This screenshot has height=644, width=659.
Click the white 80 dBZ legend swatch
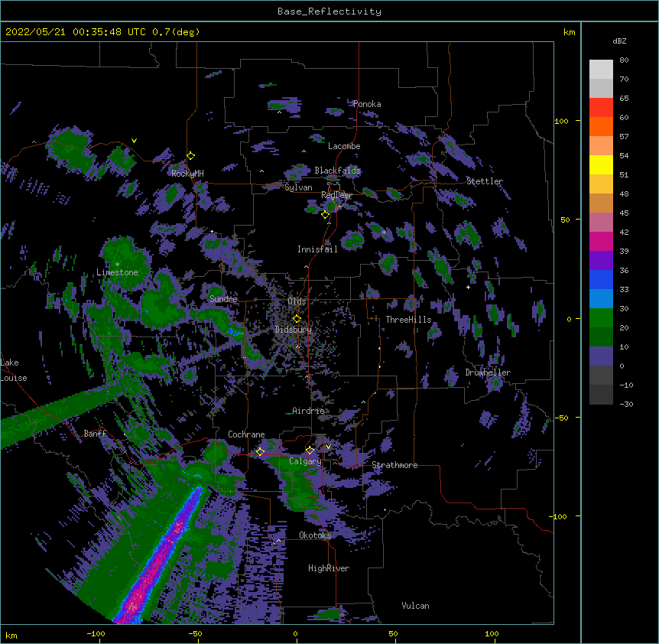point(601,70)
